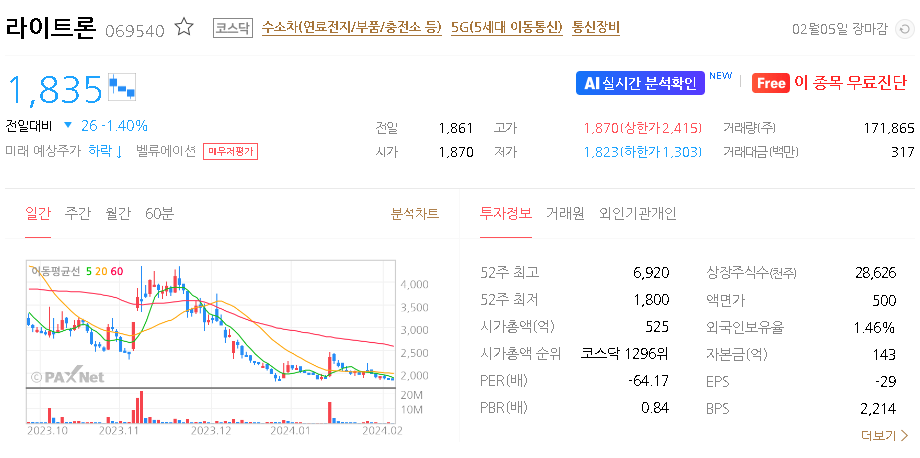Switch to the 월간 chart tab

coord(118,214)
